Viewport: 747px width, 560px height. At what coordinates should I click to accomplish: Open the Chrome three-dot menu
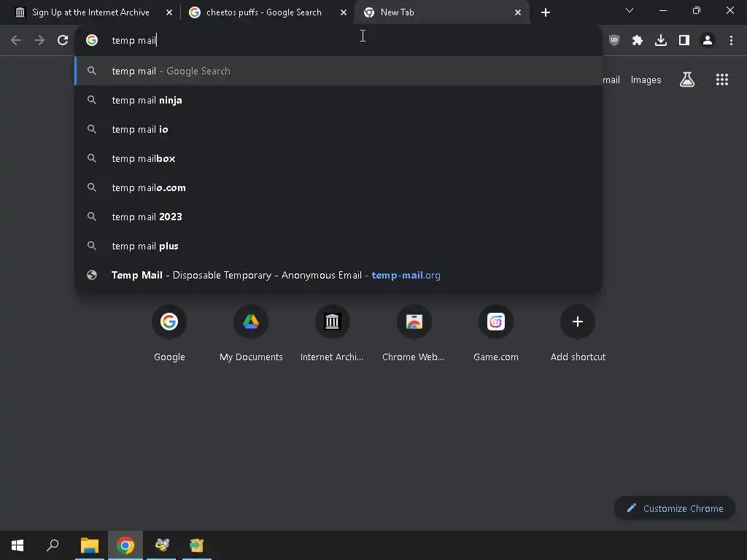click(x=731, y=40)
